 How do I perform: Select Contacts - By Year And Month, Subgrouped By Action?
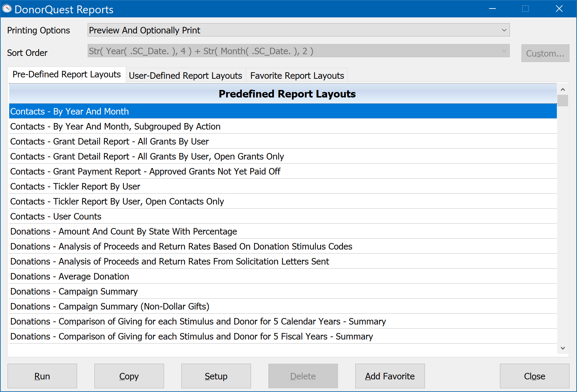click(283, 126)
